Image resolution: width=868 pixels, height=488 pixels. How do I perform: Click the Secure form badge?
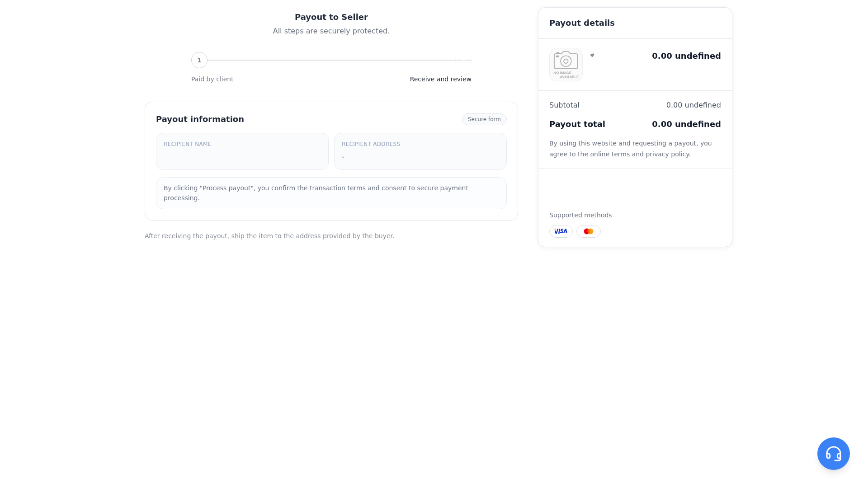click(x=484, y=119)
